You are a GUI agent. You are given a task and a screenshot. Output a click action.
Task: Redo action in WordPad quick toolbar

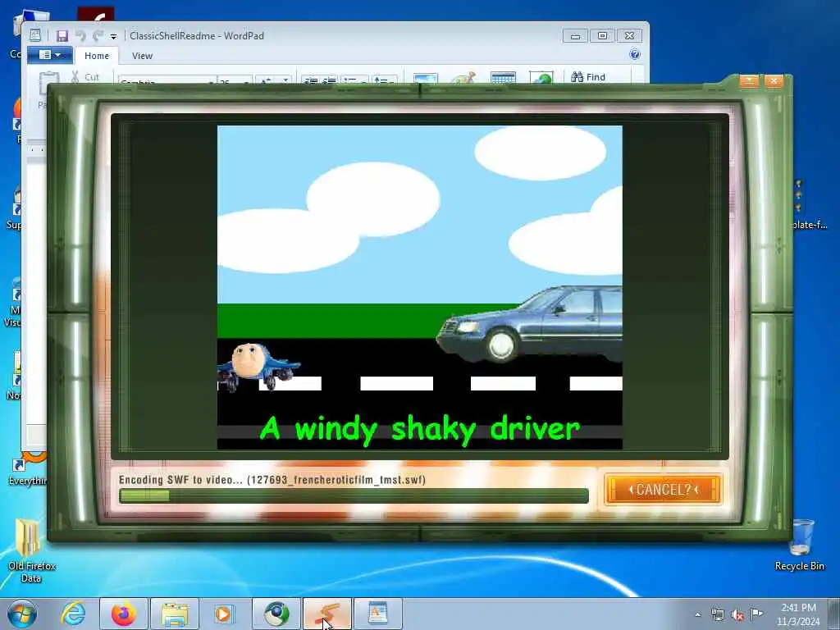pos(98,36)
